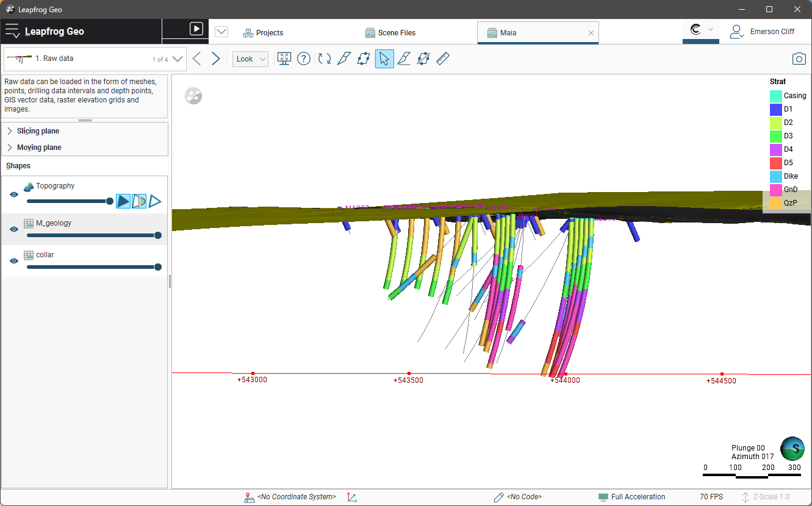812x506 pixels.
Task: Click the slicer plane knife icon
Action: pyautogui.click(x=343, y=59)
